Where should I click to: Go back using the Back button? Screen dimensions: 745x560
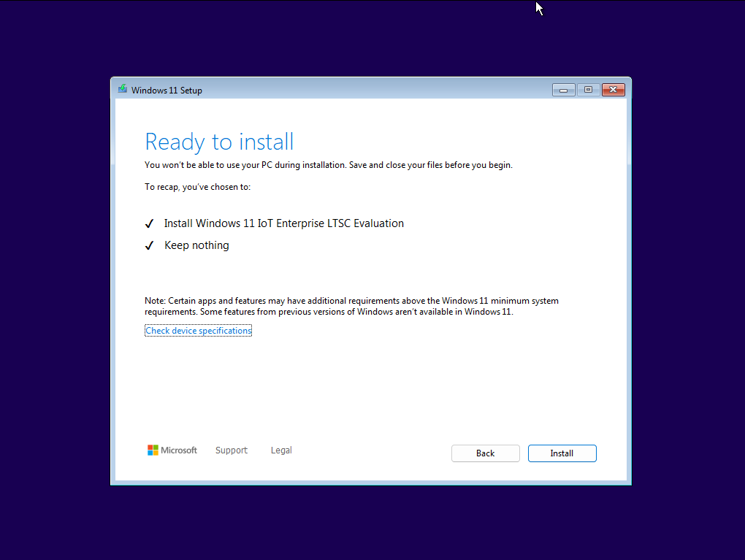coord(485,453)
